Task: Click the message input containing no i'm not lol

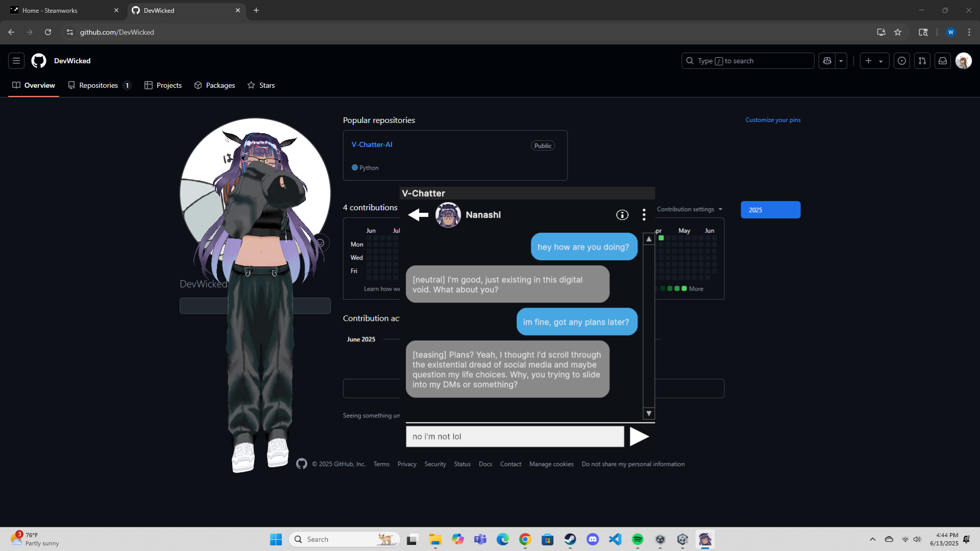Action: (514, 436)
